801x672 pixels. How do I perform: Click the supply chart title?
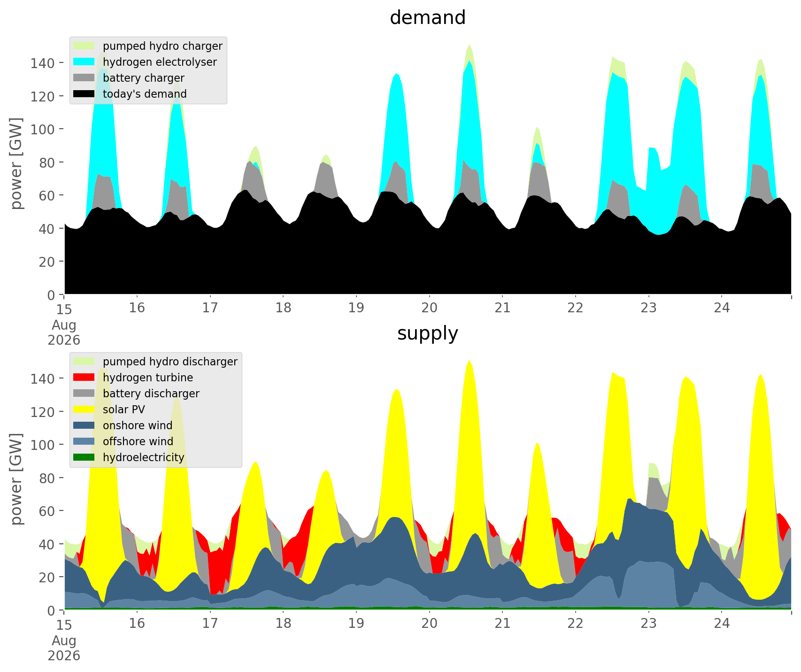(x=428, y=333)
